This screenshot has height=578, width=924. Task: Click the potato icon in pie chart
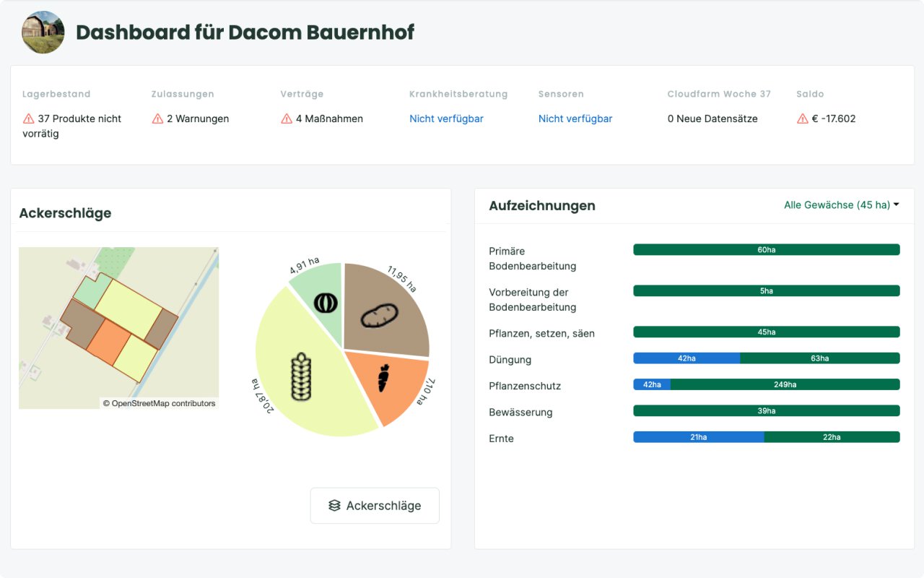tap(380, 316)
